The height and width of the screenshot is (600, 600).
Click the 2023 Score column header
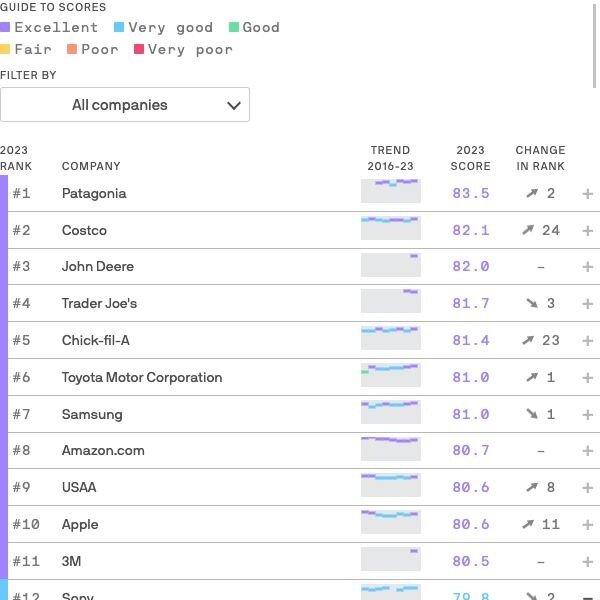coord(470,158)
